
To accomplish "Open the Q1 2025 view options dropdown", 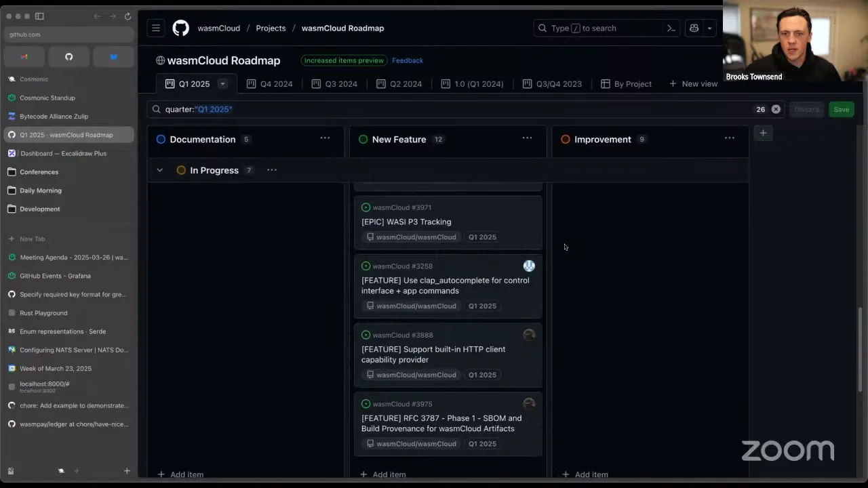I will (222, 84).
